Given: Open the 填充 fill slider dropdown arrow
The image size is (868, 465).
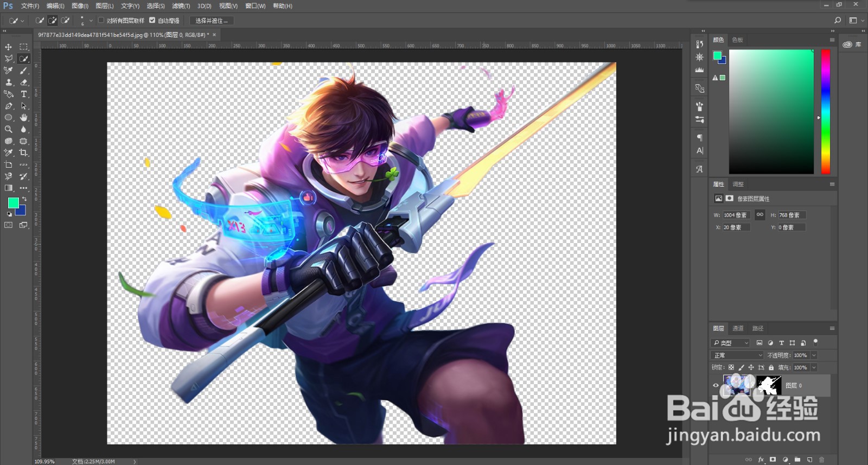Looking at the screenshot, I should click(x=814, y=367).
